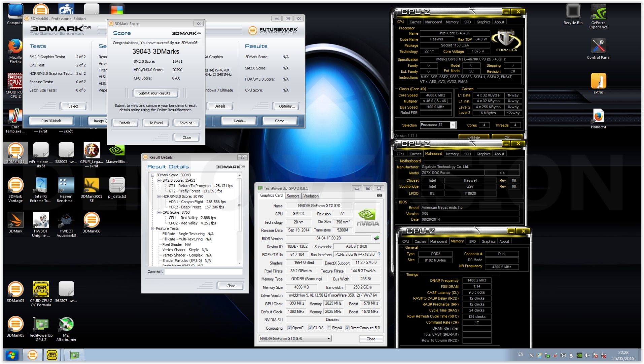Open SPD tab in top CPU-Z window
Viewport: 644px width, 364px height.
[x=467, y=22]
